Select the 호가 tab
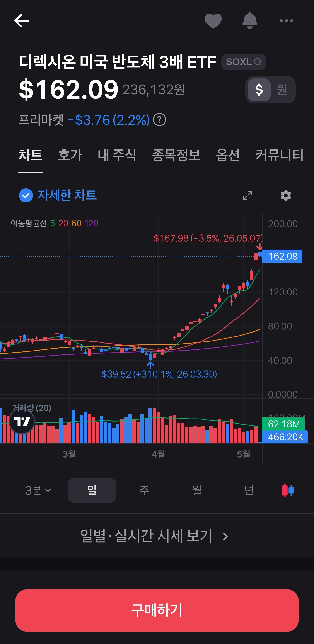The image size is (314, 644). pyautogui.click(x=70, y=155)
